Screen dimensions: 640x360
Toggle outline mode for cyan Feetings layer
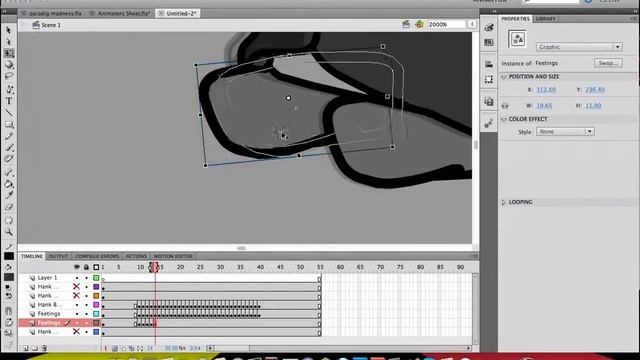(x=96, y=314)
